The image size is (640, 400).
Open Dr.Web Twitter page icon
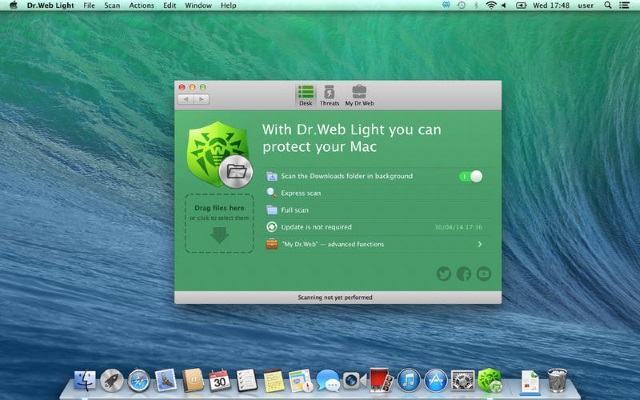pyautogui.click(x=445, y=274)
